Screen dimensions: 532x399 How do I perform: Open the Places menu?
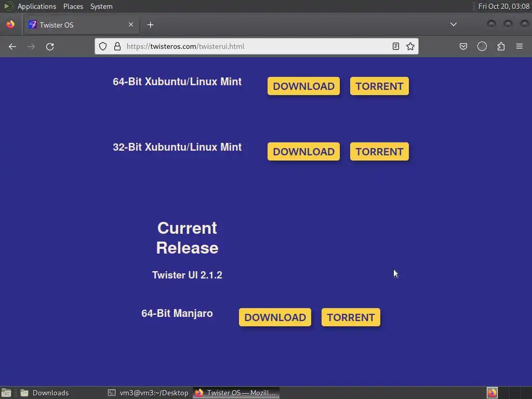tap(73, 6)
